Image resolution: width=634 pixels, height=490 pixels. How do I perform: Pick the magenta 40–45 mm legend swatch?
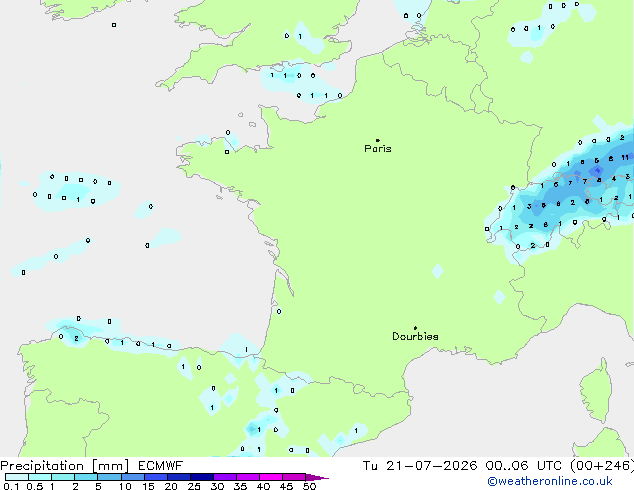point(271,477)
